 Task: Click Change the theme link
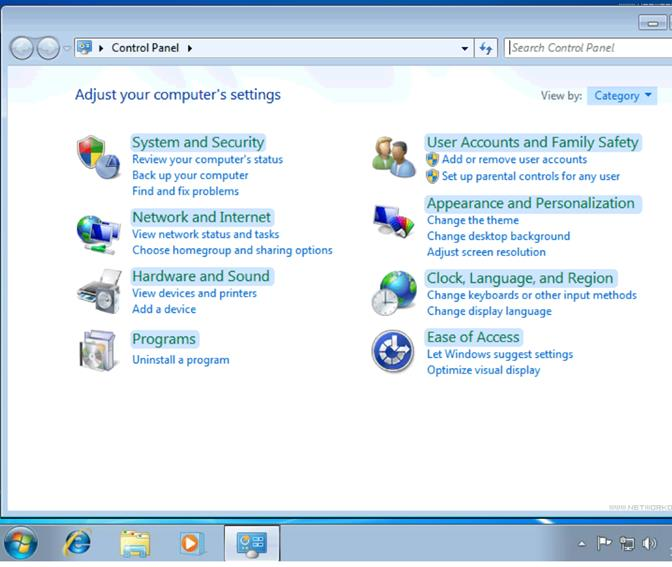[x=473, y=220]
